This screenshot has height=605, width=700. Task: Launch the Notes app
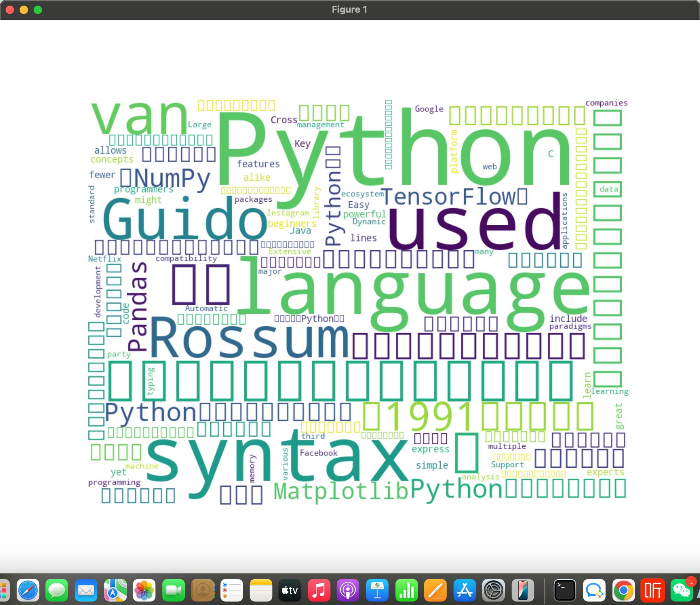(261, 590)
